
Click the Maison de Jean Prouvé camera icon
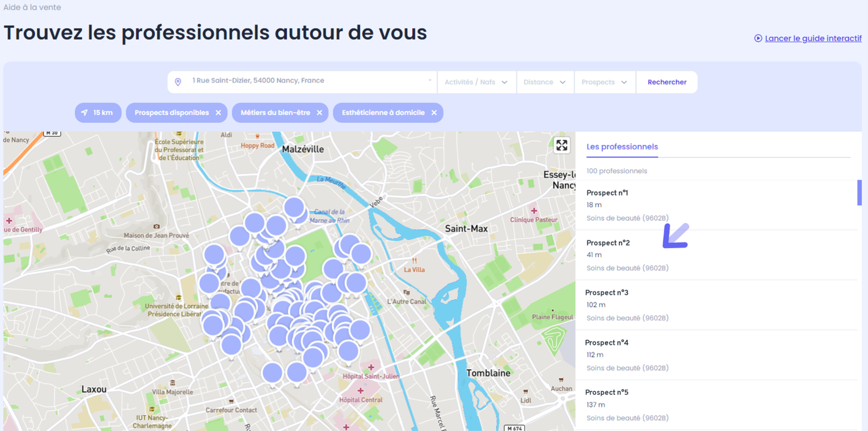point(157,226)
